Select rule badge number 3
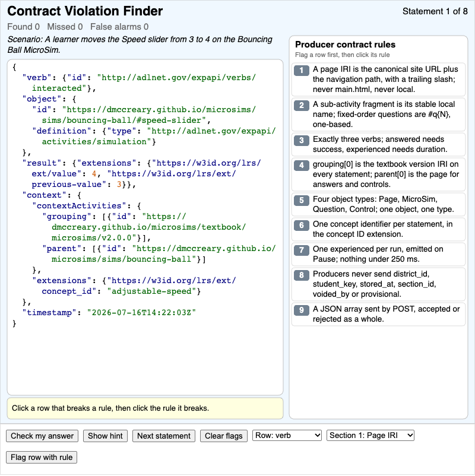The image size is (475, 476). coord(302,140)
